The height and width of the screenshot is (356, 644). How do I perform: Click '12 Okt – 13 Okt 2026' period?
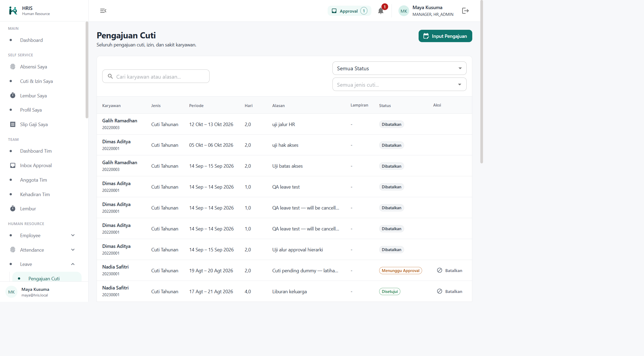tap(211, 124)
